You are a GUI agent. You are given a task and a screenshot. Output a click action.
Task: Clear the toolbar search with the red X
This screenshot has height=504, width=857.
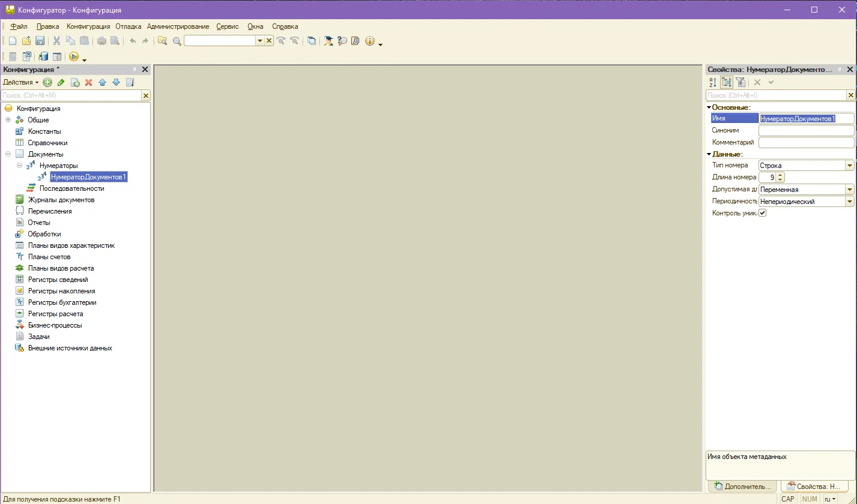tap(268, 41)
